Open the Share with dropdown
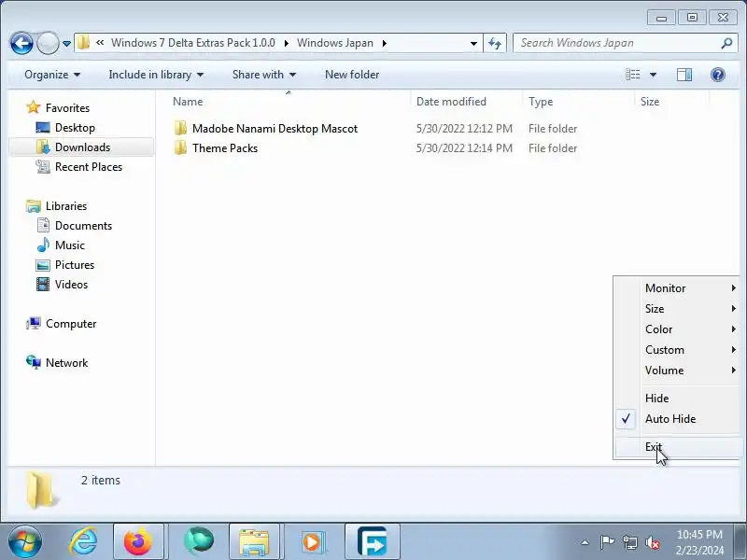This screenshot has height=560, width=747. coord(264,75)
